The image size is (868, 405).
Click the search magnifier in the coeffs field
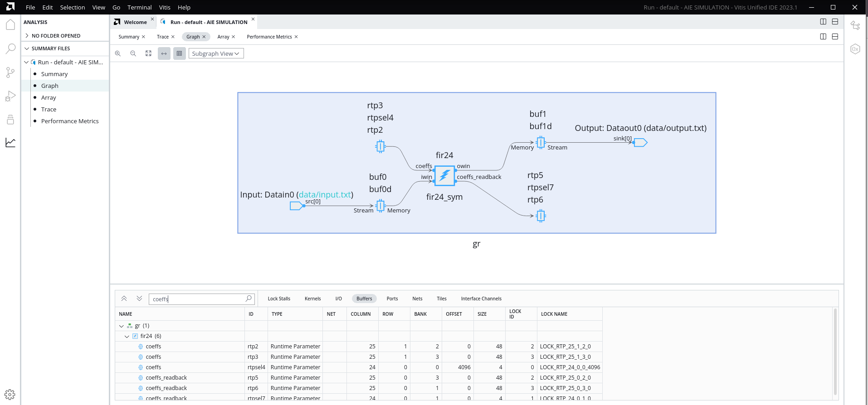(249, 299)
